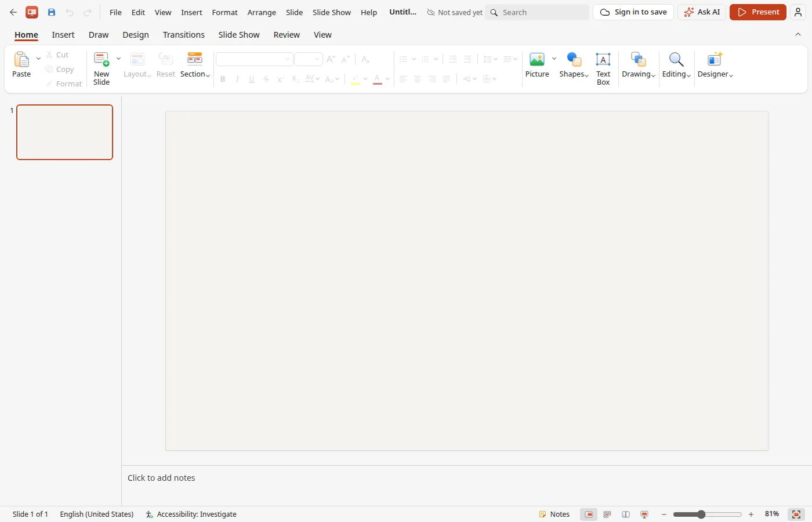Launch the Designer panel

(x=715, y=65)
